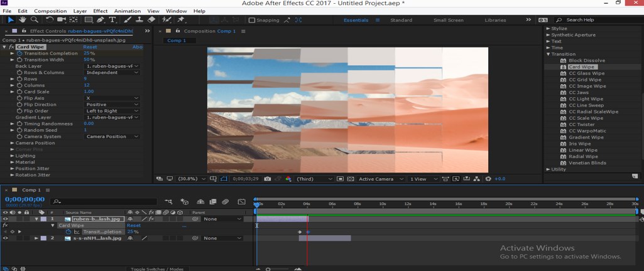Select the Brush tool
The width and height of the screenshot is (644, 271).
pyautogui.click(x=128, y=19)
